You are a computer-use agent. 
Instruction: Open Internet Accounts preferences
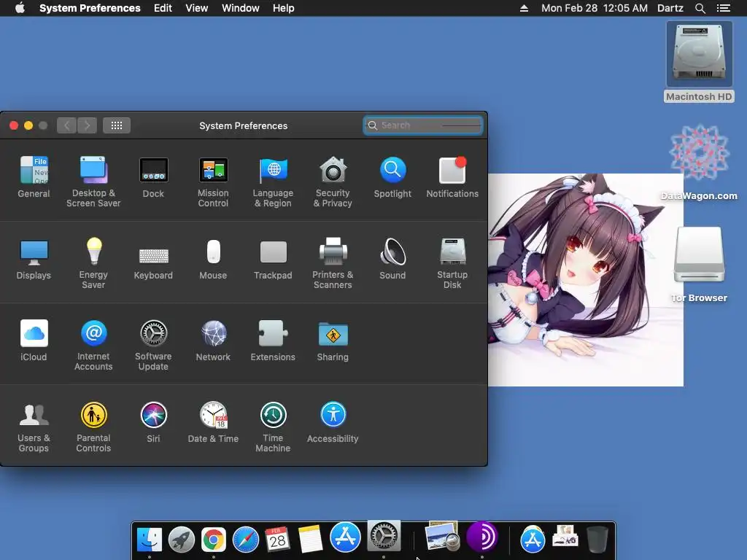click(93, 345)
